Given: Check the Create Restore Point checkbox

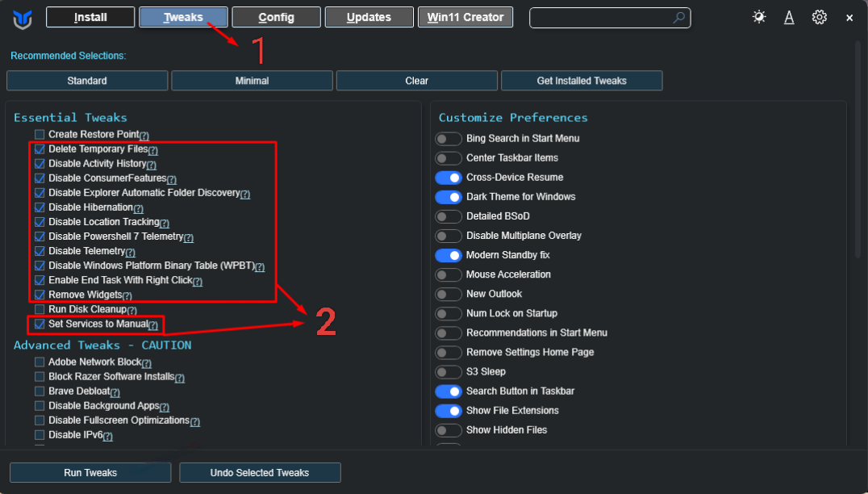Looking at the screenshot, I should (x=40, y=135).
